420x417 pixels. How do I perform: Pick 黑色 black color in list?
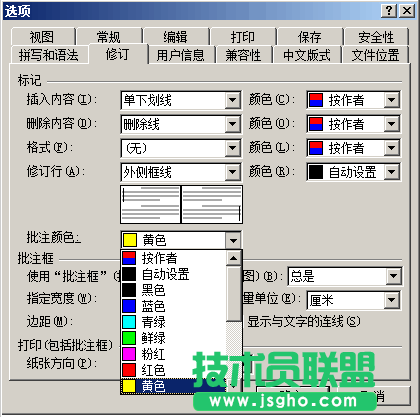[x=174, y=290]
